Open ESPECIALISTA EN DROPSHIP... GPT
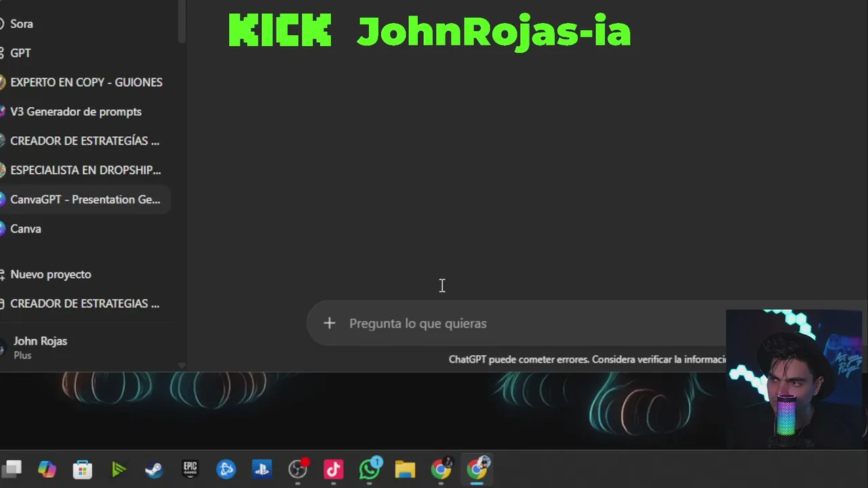The image size is (868, 488). [85, 170]
